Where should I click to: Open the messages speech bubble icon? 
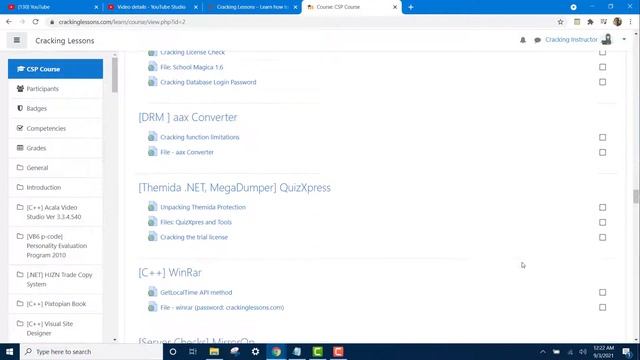(538, 40)
